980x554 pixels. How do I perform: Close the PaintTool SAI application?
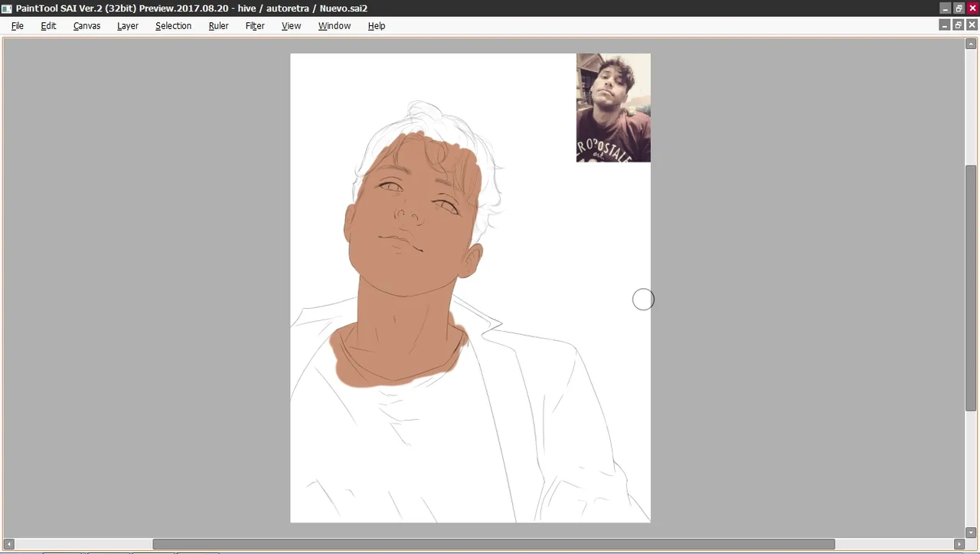click(x=972, y=8)
